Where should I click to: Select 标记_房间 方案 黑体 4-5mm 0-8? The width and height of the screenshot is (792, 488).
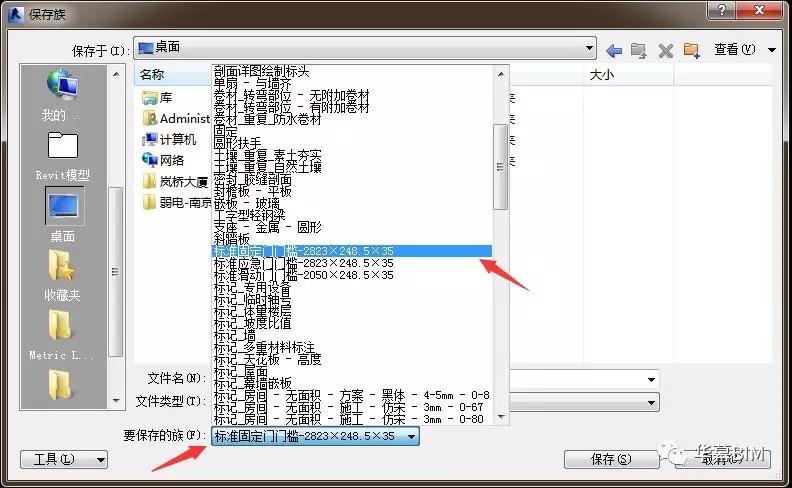point(352,395)
